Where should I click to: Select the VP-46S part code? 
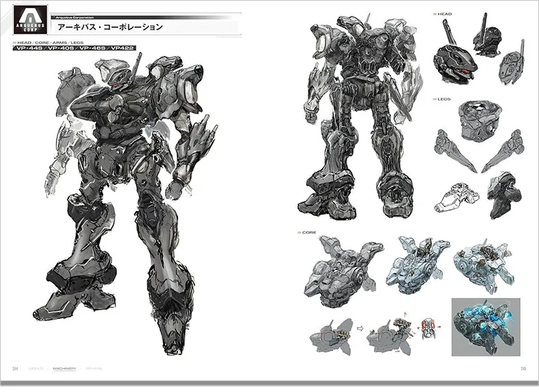(x=92, y=48)
